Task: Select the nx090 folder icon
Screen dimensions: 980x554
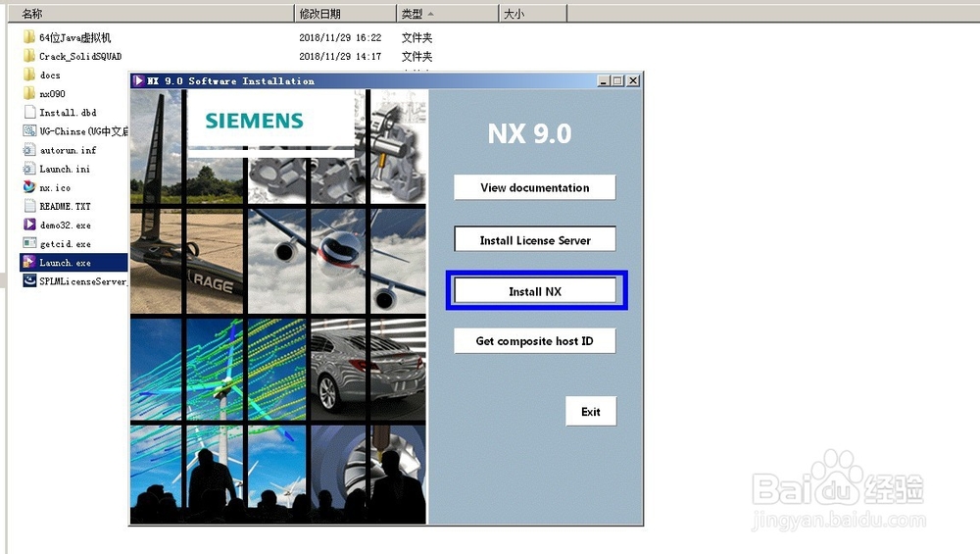Action: pyautogui.click(x=29, y=94)
